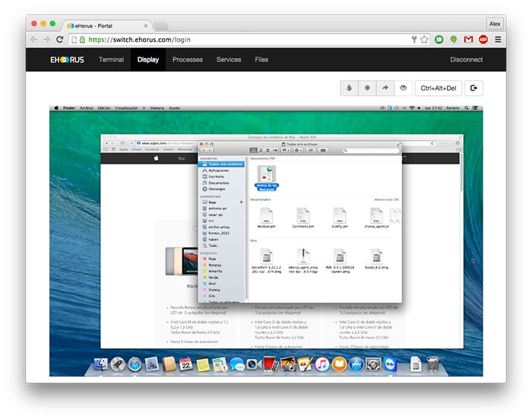Image resolution: width=532 pixels, height=420 pixels.
Task: Go to the Files tab
Action: [261, 59]
